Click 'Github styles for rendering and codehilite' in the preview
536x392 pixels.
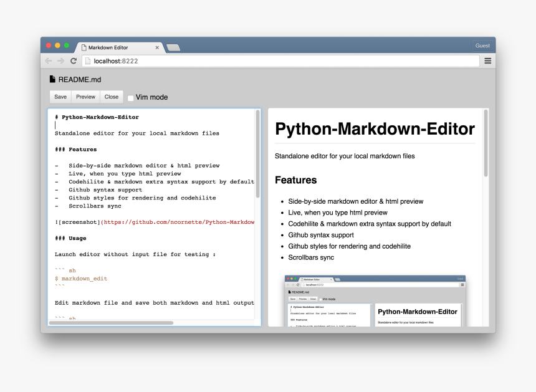pyautogui.click(x=350, y=246)
